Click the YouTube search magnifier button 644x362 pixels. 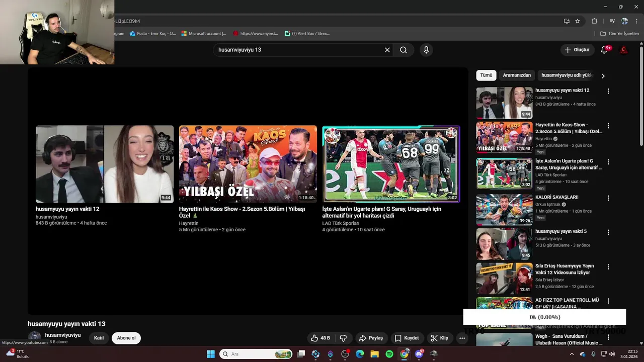[x=404, y=50]
